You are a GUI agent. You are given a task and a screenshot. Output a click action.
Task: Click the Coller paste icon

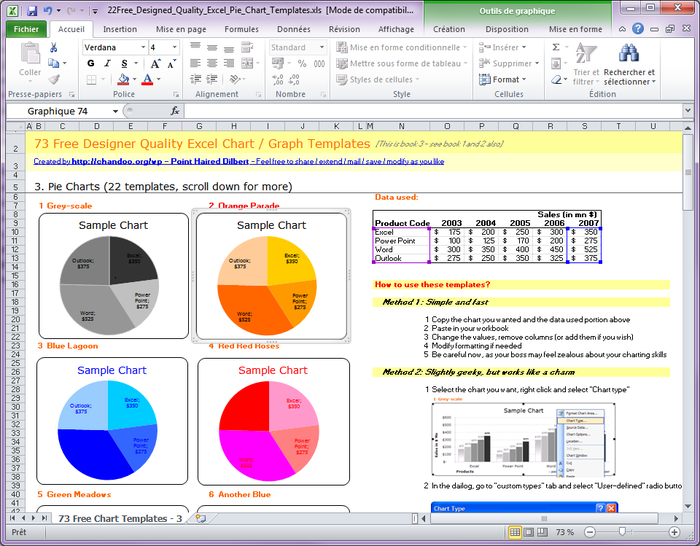pyautogui.click(x=30, y=54)
